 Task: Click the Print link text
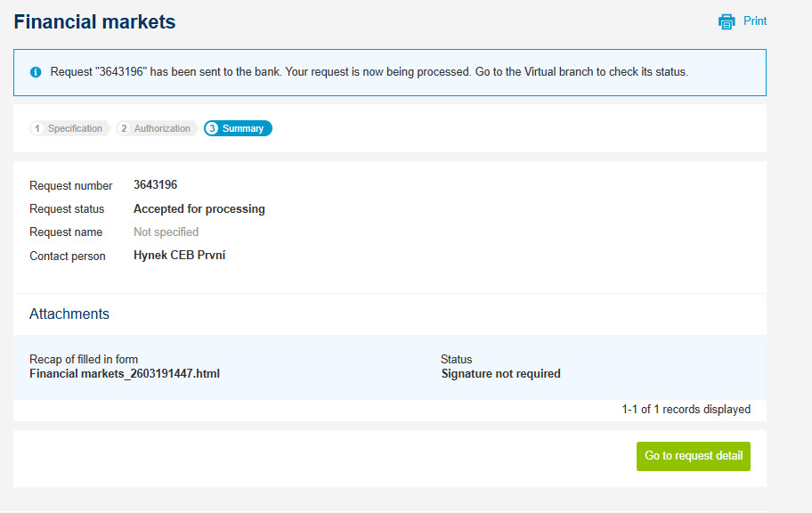click(x=755, y=21)
